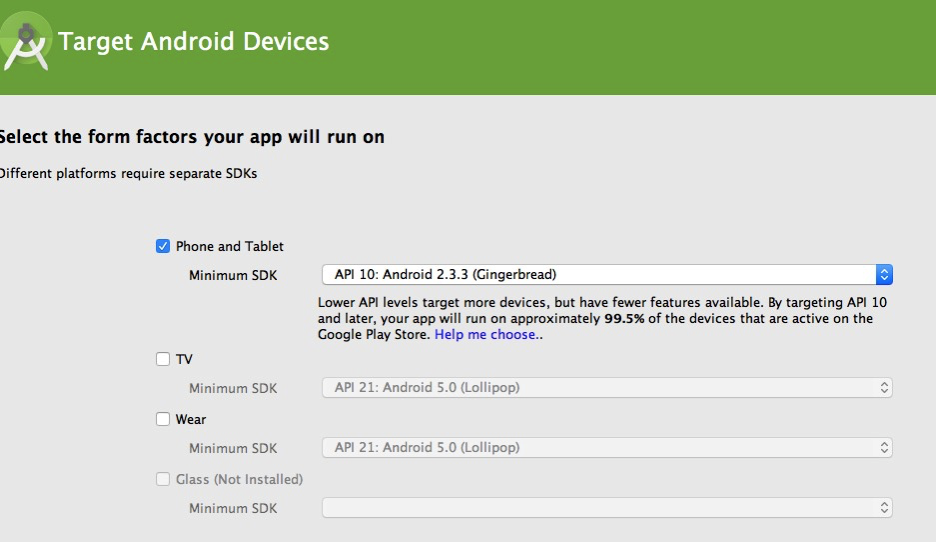Open the Wear Minimum SDK dropdown
Image resolution: width=936 pixels, height=542 pixels.
click(x=607, y=448)
